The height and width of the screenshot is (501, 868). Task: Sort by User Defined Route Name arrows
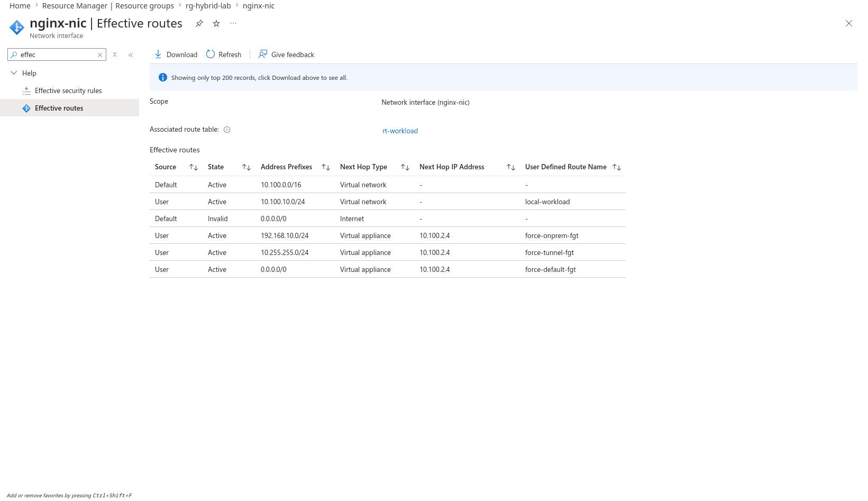[x=617, y=167]
